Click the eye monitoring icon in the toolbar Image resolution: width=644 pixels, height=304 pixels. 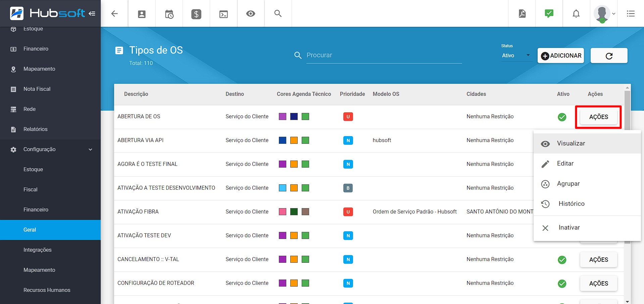tap(250, 13)
